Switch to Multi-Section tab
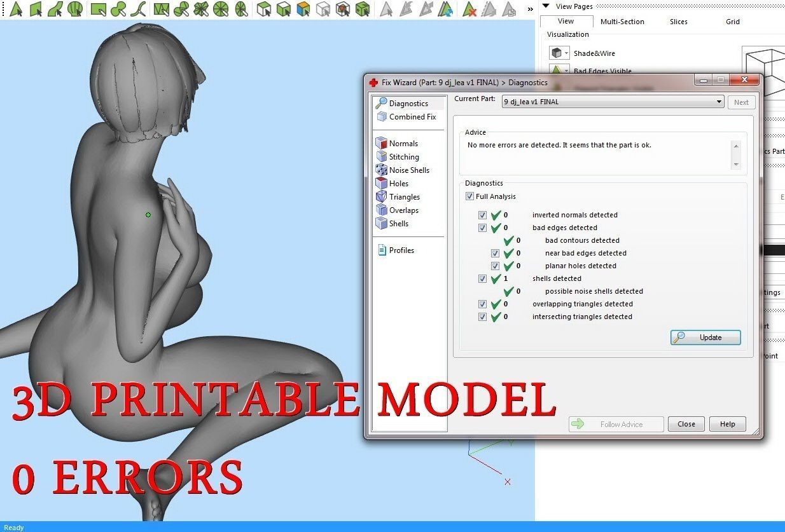The image size is (785, 532). [622, 22]
